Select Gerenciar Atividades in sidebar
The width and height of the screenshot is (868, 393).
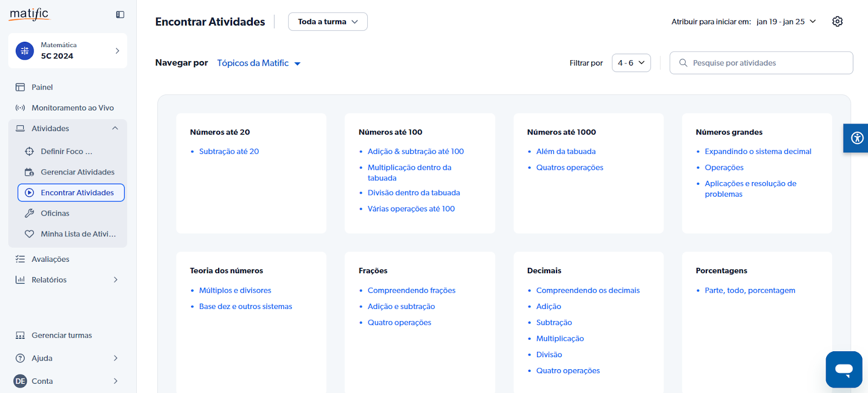pos(78,172)
